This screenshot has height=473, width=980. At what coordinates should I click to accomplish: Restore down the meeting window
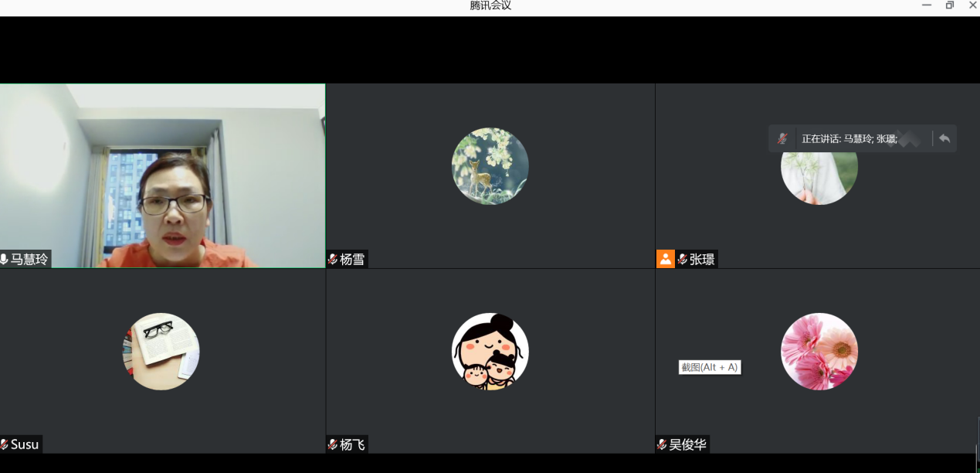[x=950, y=6]
